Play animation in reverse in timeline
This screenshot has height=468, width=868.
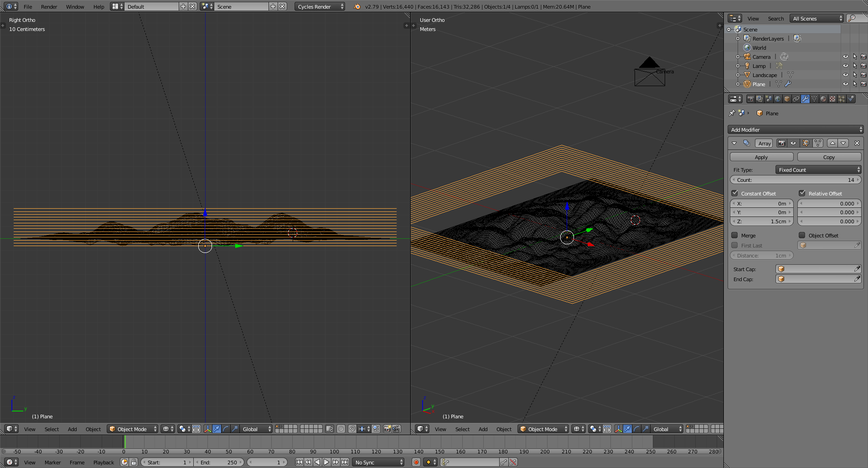[x=317, y=462]
